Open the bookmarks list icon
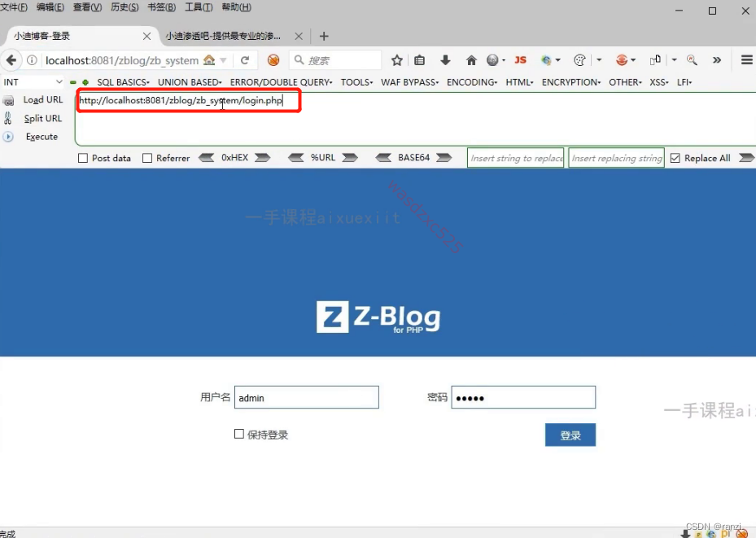Viewport: 756px width, 538px height. point(419,60)
